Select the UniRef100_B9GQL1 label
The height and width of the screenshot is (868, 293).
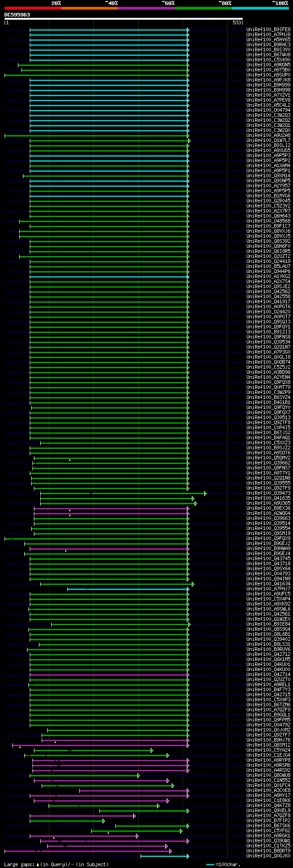pos(268,715)
